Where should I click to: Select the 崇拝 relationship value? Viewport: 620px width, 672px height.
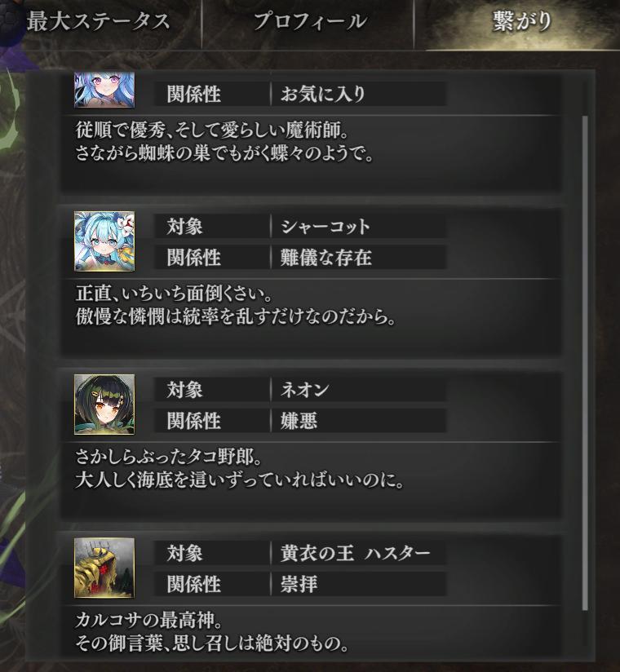[x=299, y=584]
